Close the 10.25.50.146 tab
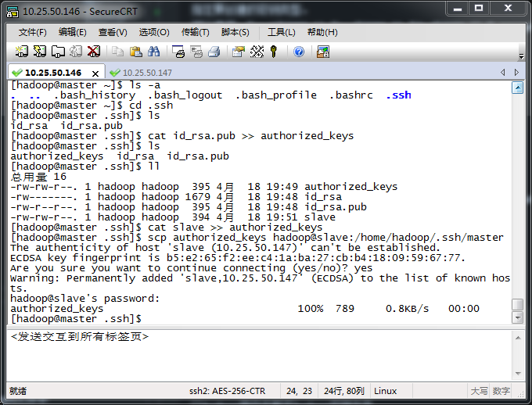 tap(96, 73)
